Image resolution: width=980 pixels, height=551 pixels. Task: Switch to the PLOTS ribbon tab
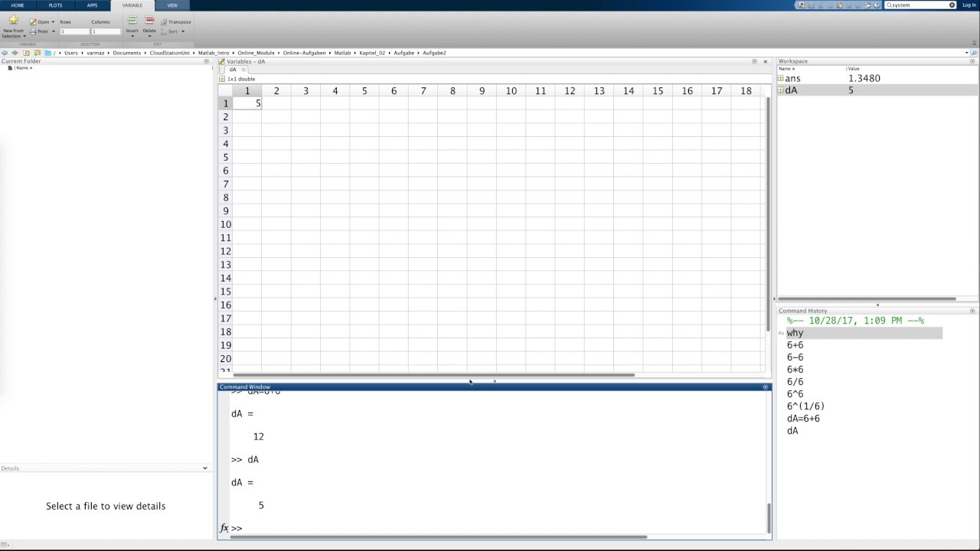point(55,5)
